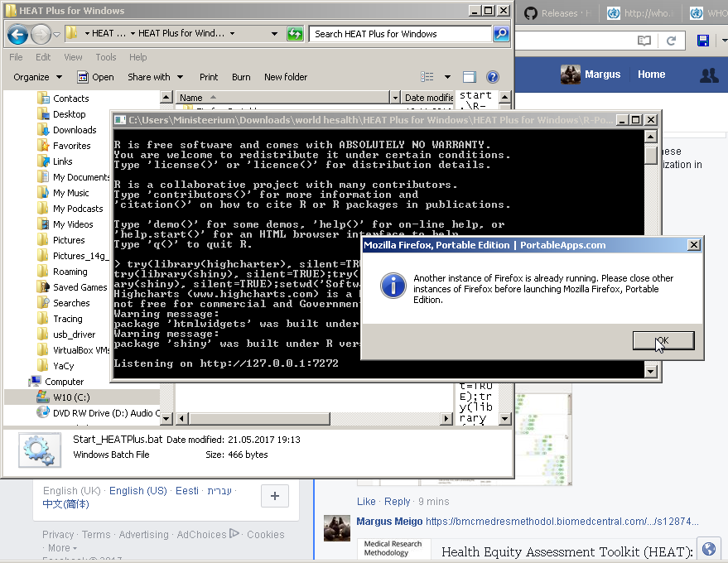This screenshot has width=728, height=563.
Task: Open the Organize dropdown menu
Action: (37, 77)
